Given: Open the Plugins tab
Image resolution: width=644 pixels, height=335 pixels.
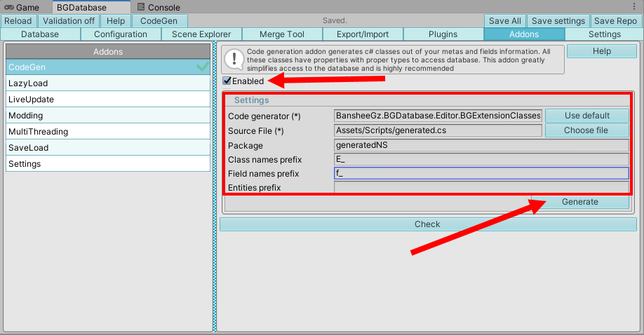Looking at the screenshot, I should coord(443,34).
